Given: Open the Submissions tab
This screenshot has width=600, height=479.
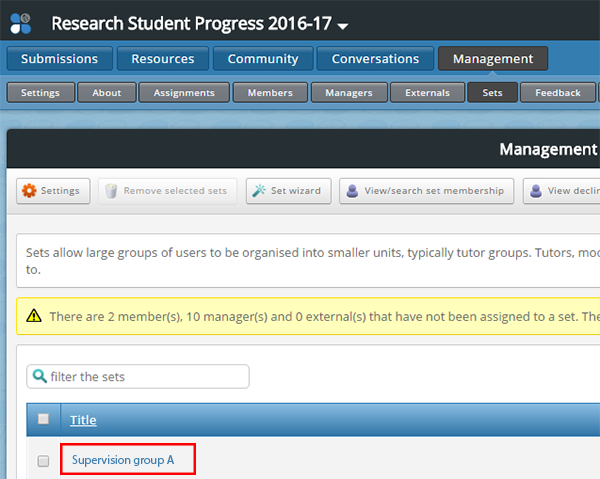Looking at the screenshot, I should click(59, 59).
